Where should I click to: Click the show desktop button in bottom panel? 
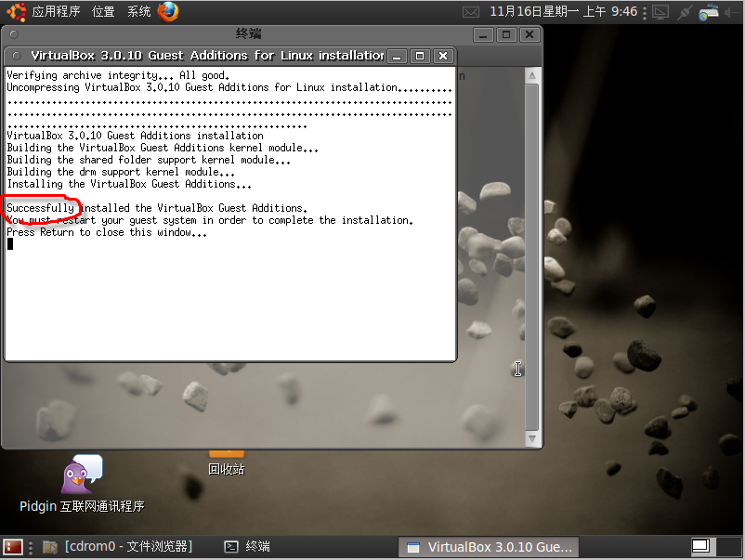(13, 547)
